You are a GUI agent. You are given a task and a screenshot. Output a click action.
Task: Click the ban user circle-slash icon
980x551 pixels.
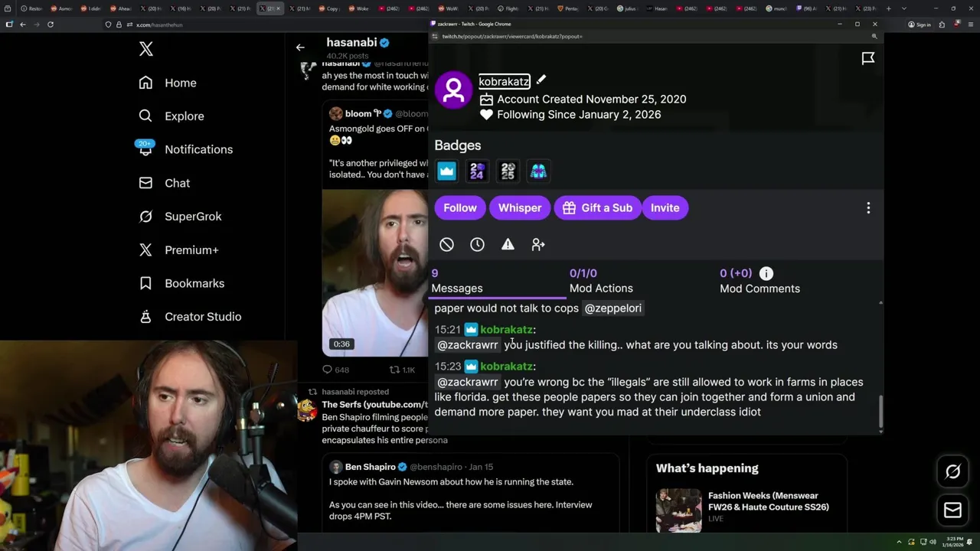click(446, 245)
